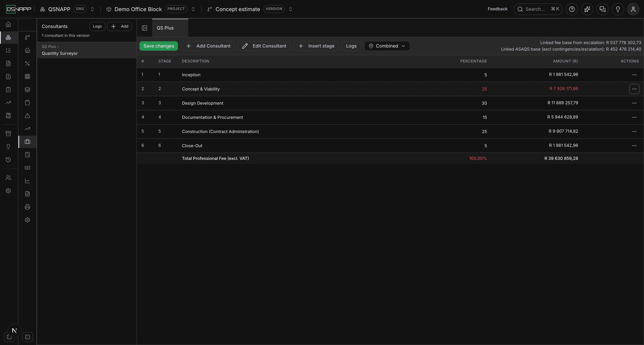Click the warning triangle icon in the second sidebar
Screen dimensions: 644x345
pyautogui.click(x=27, y=116)
